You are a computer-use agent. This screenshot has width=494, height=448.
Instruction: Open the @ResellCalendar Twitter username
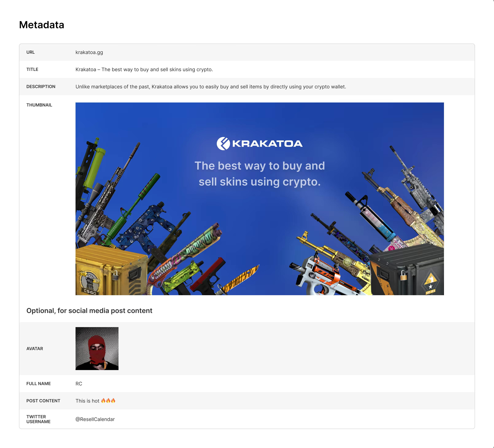pyautogui.click(x=95, y=419)
